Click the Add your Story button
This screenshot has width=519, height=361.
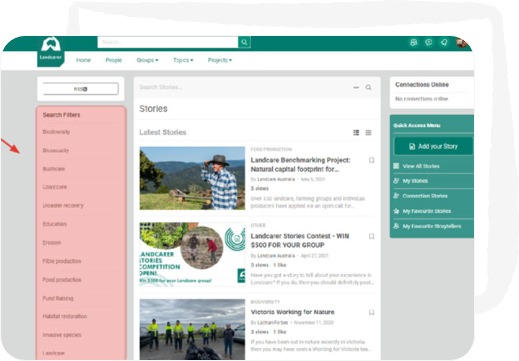click(x=433, y=146)
